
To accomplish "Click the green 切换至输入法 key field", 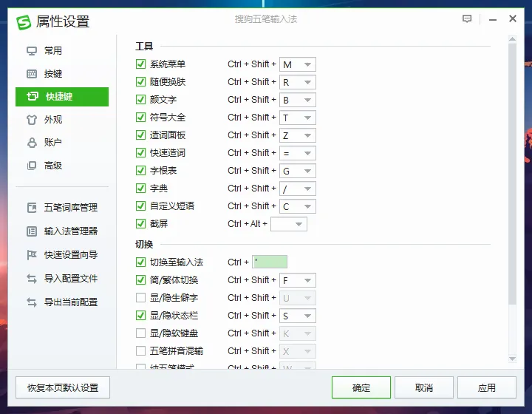I will click(270, 262).
